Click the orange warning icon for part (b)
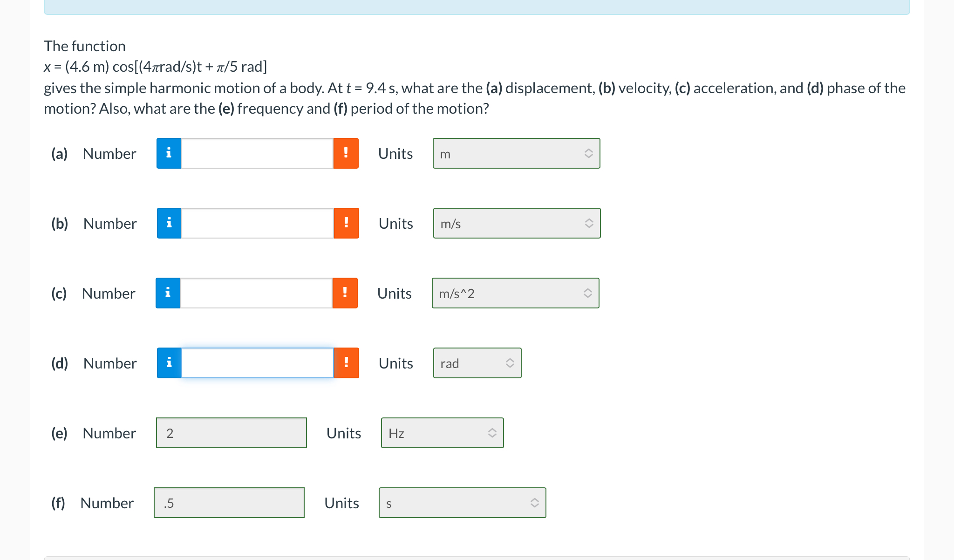The height and width of the screenshot is (560, 954). (x=346, y=223)
